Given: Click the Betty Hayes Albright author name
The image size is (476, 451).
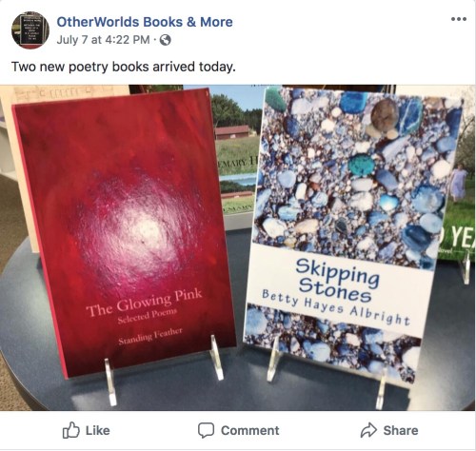Looking at the screenshot, I should [x=336, y=307].
